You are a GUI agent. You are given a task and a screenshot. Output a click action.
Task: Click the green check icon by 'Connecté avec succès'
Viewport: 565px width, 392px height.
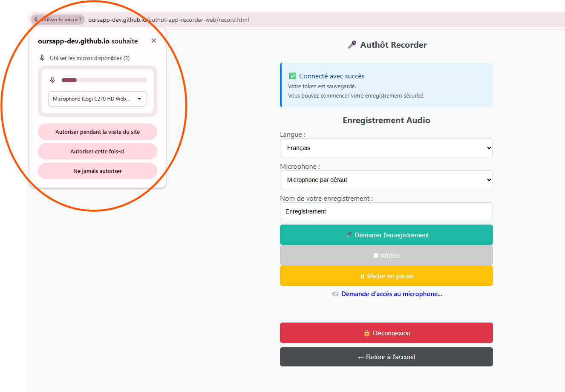point(293,76)
